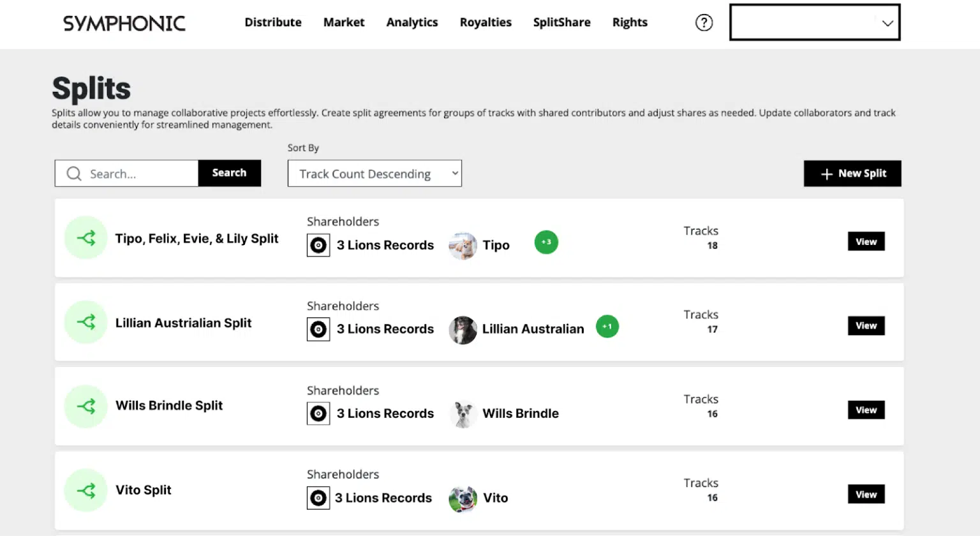Go to the SplitShare menu

click(561, 22)
